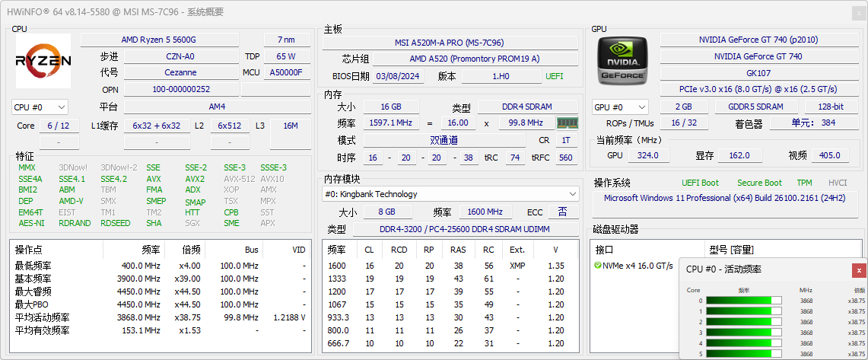Click the NVIDIA GeForce logo image

click(x=623, y=61)
